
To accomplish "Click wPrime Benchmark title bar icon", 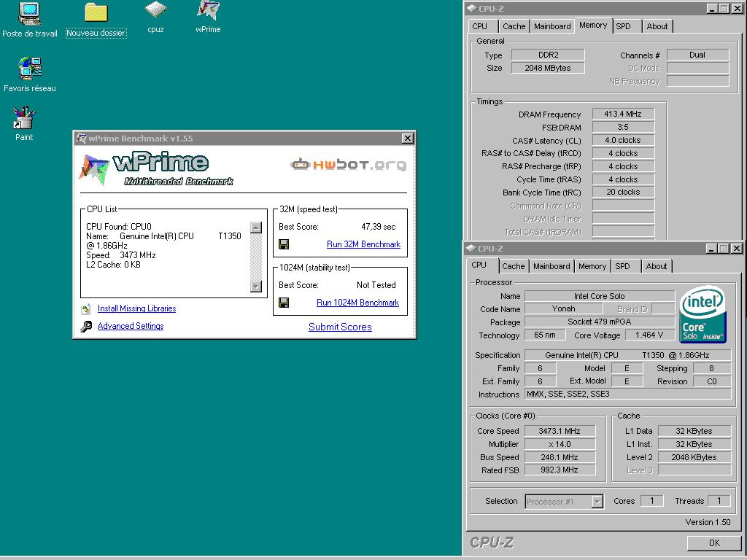I will (x=82, y=139).
